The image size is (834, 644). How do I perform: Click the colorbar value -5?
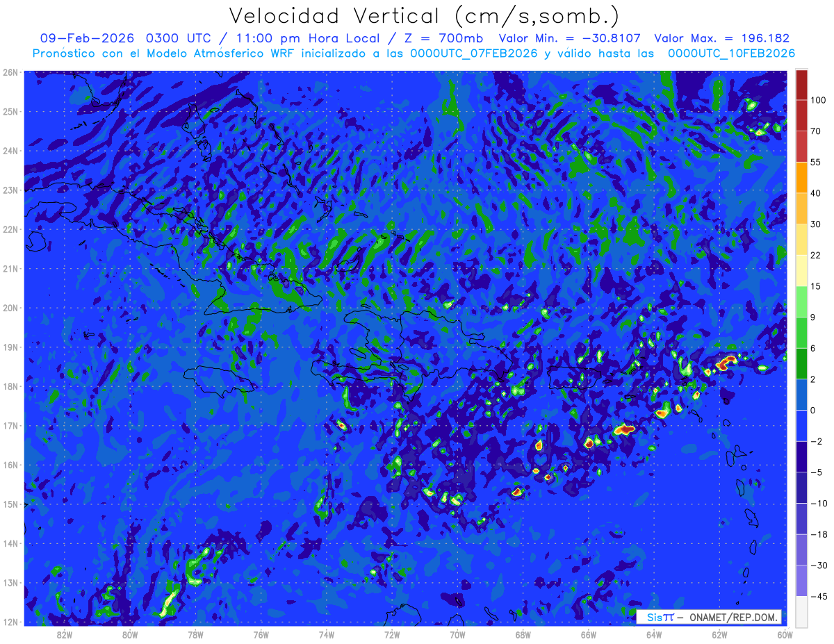tap(816, 472)
